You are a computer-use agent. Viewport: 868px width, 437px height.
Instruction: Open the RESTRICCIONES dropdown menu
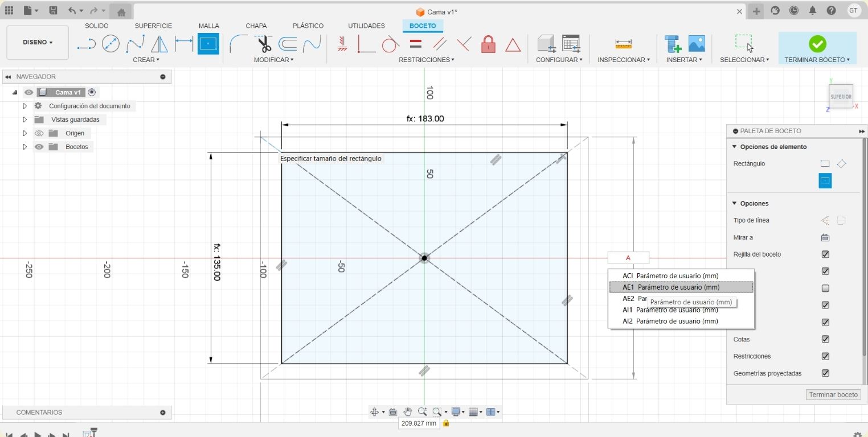(x=427, y=60)
